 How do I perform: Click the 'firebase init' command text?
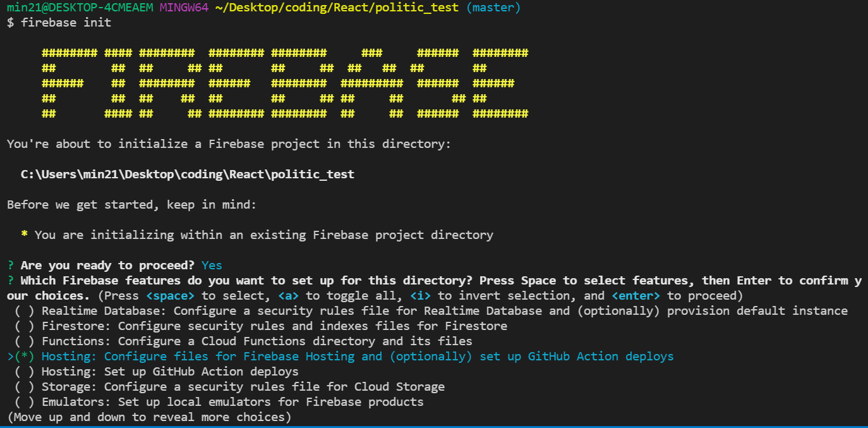pos(66,23)
